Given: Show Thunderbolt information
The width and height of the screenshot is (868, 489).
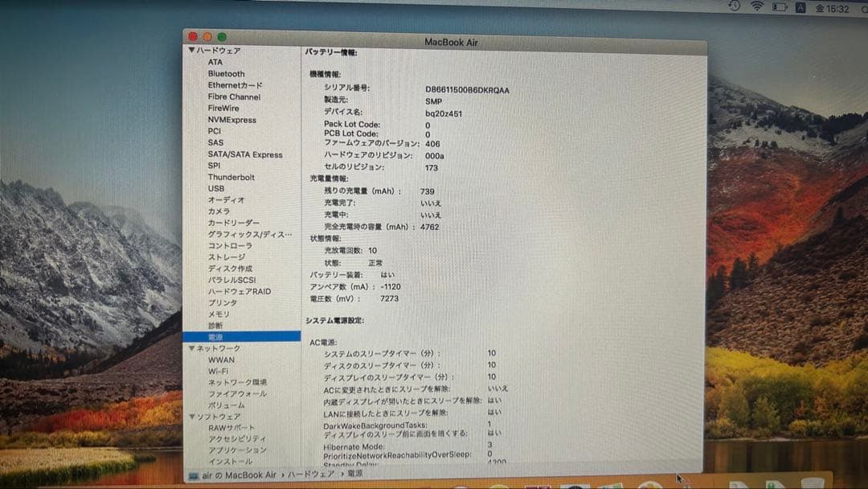Looking at the screenshot, I should (231, 177).
